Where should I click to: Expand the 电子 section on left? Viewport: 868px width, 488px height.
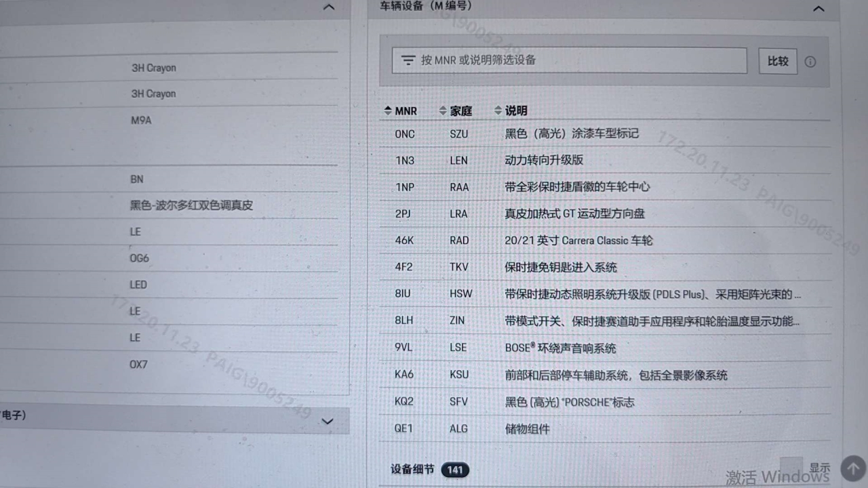click(328, 421)
